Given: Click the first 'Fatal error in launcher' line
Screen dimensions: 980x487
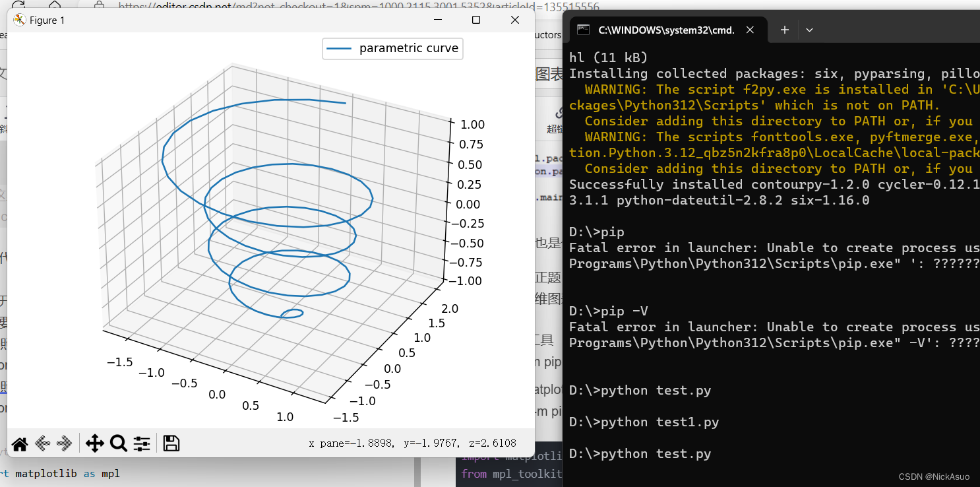Looking at the screenshot, I should click(x=774, y=247).
